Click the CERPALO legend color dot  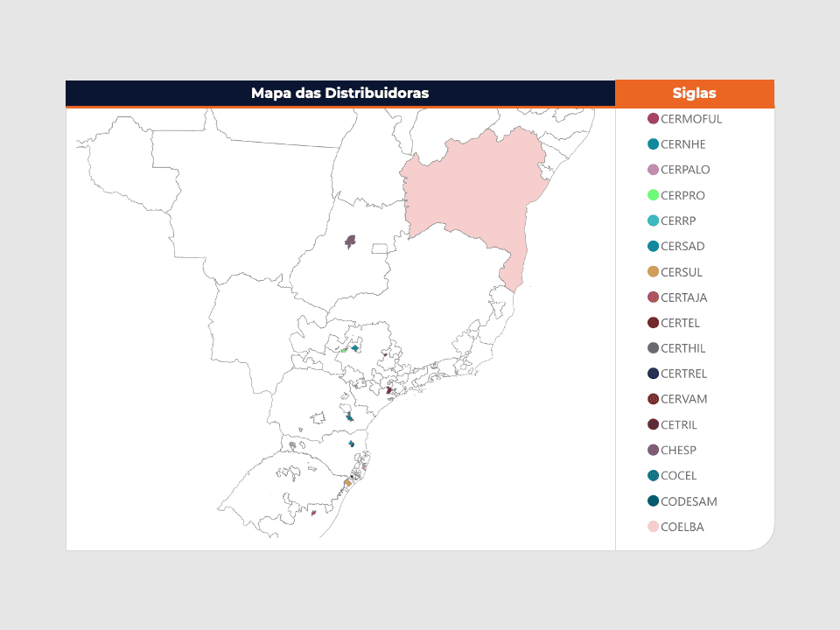(653, 170)
